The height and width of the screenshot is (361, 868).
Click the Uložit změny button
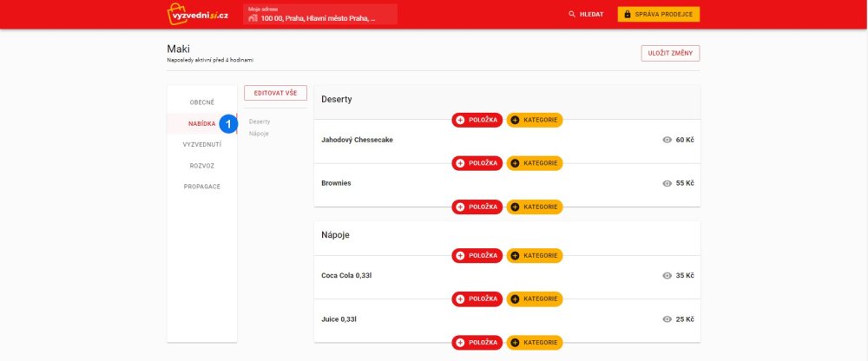click(x=670, y=53)
